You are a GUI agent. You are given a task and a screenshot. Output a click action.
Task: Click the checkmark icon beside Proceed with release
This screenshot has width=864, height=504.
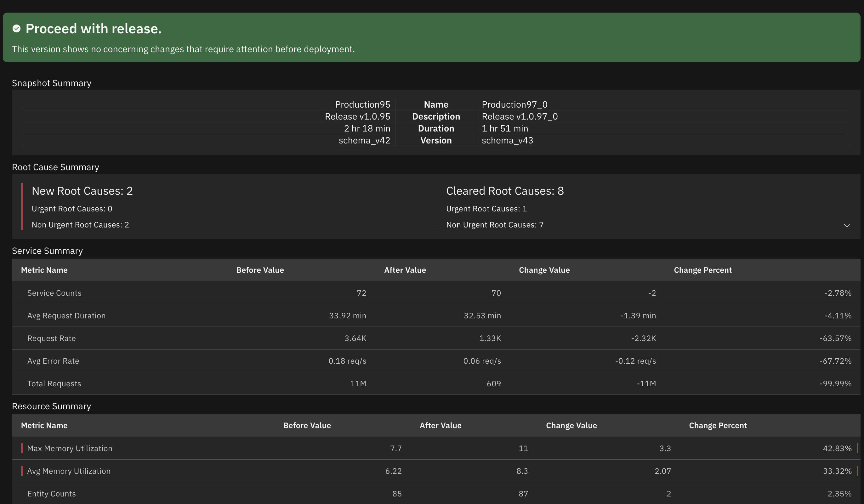(x=16, y=29)
